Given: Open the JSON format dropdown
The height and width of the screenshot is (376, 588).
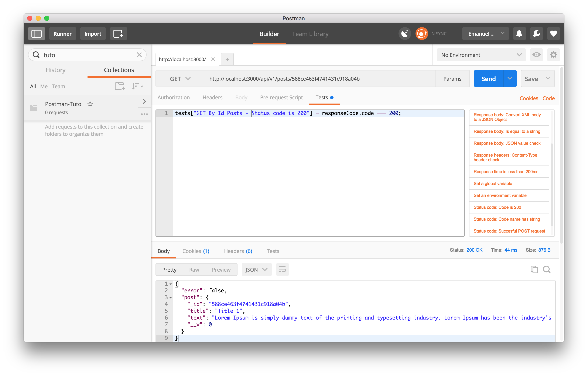Looking at the screenshot, I should pyautogui.click(x=256, y=269).
